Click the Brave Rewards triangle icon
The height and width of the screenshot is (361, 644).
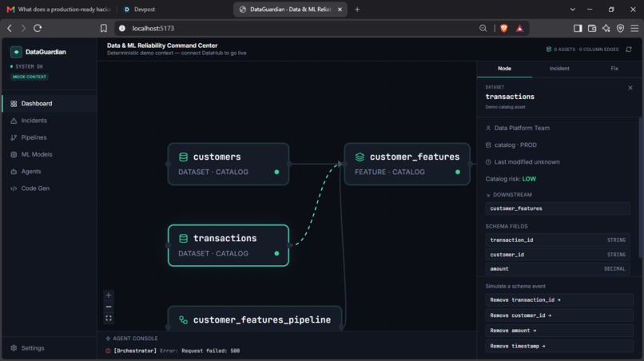click(x=519, y=28)
